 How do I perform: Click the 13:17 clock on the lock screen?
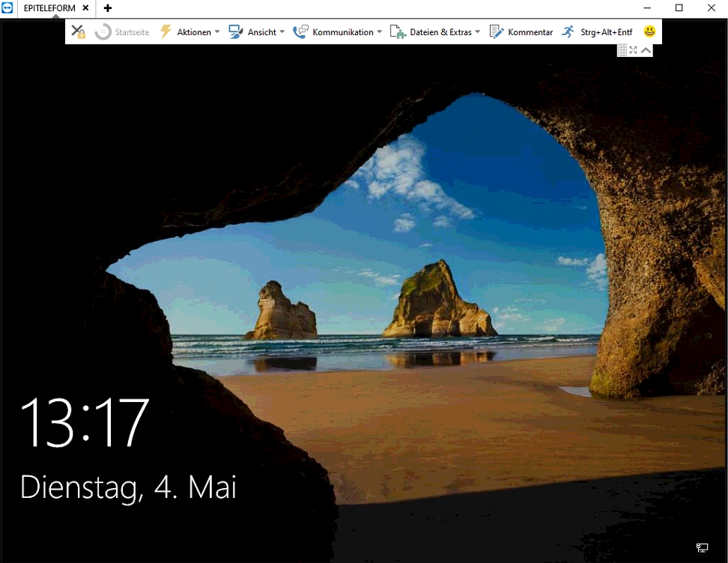85,422
